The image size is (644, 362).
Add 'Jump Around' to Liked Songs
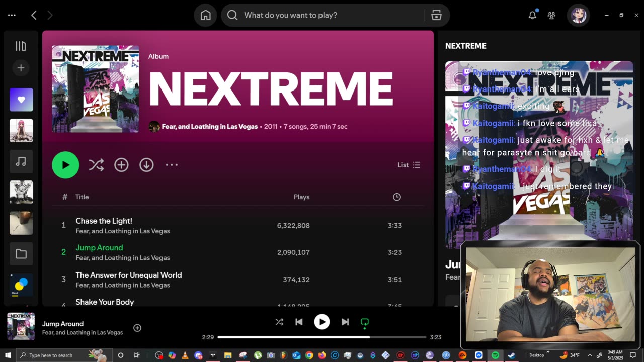[x=137, y=328]
